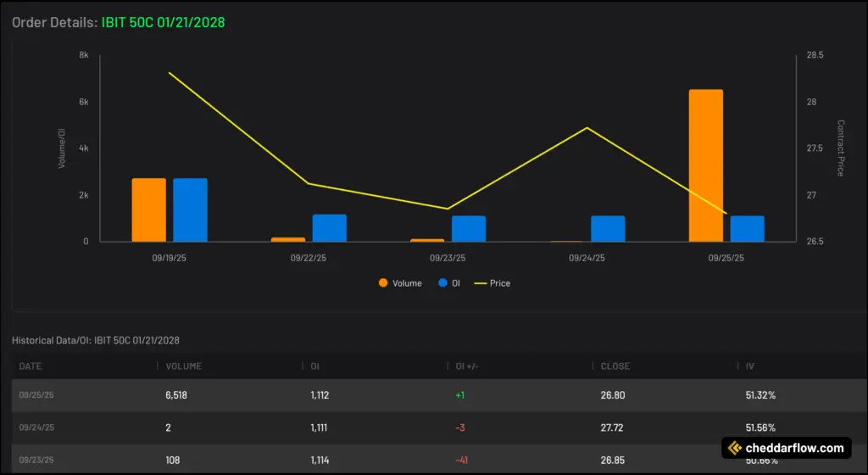Click the red -41 OI change
Viewport: 868px width, 475px height.
[x=462, y=460]
